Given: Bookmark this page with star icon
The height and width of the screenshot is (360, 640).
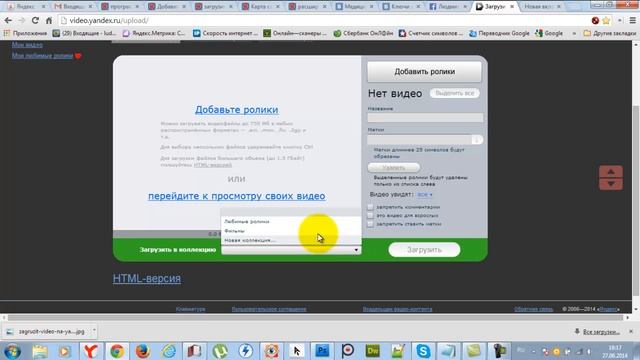Looking at the screenshot, I should click(x=606, y=20).
